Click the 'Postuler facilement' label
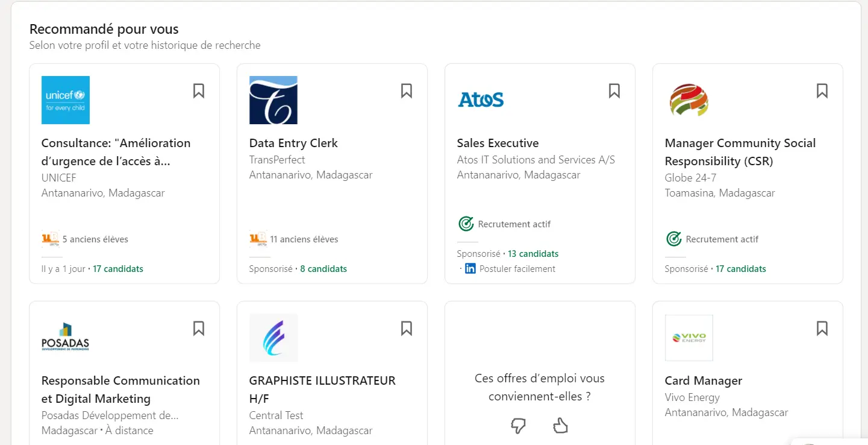The width and height of the screenshot is (868, 445). coord(517,269)
